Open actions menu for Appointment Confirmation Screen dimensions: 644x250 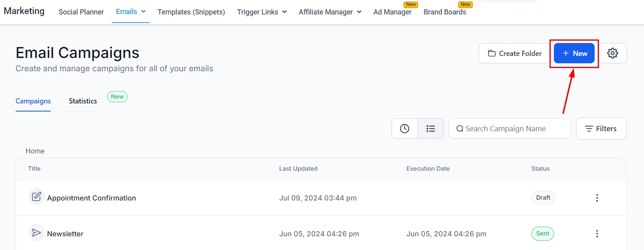[x=597, y=198]
